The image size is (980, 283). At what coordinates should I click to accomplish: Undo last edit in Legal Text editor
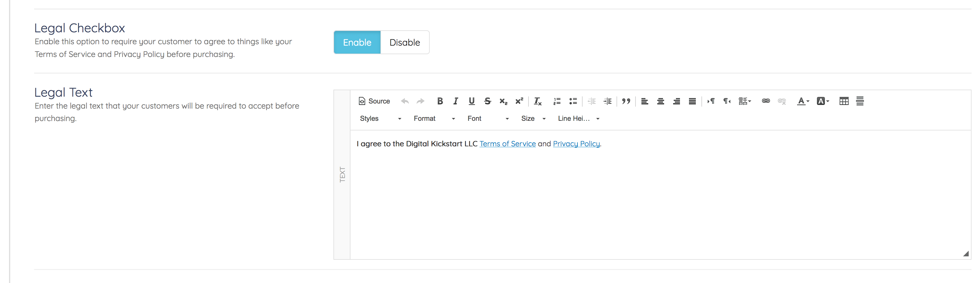[x=405, y=101]
